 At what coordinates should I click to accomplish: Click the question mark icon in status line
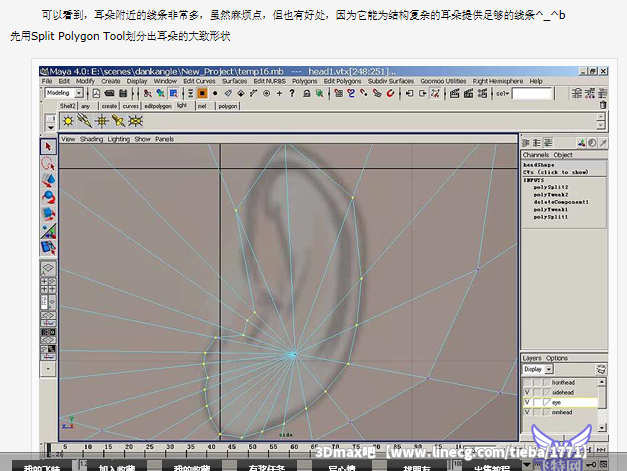coord(292,94)
